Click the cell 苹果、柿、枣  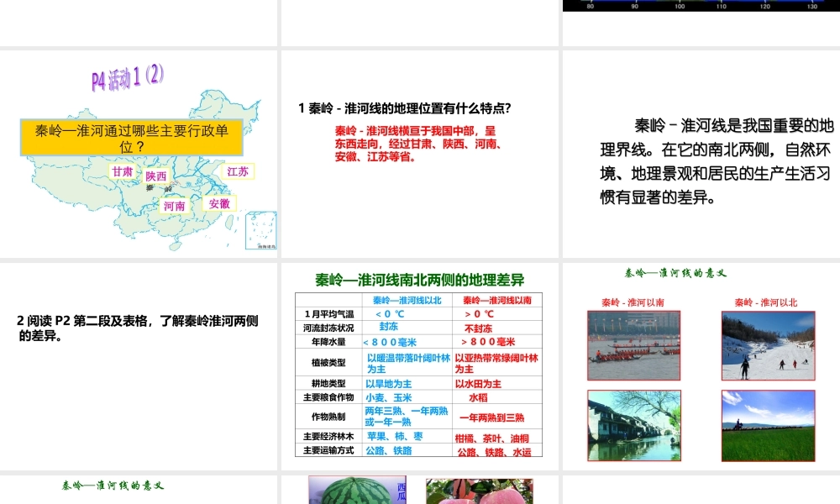coord(394,437)
